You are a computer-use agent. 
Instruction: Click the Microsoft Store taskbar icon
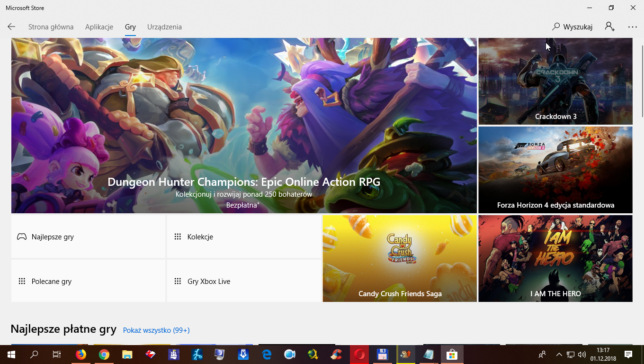pos(452,354)
